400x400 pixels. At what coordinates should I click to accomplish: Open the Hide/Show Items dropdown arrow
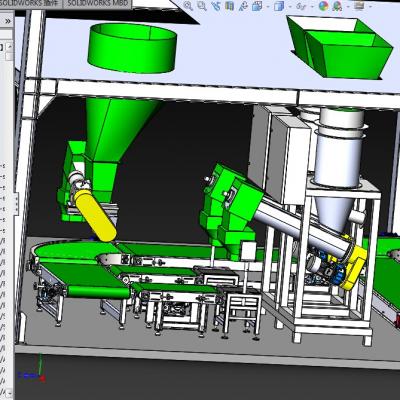tap(312, 7)
